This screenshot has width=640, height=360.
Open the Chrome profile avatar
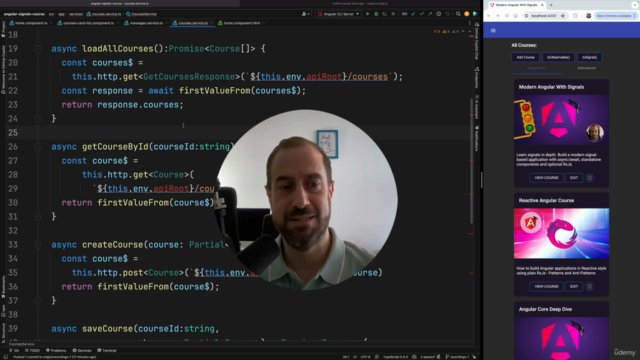coord(588,16)
